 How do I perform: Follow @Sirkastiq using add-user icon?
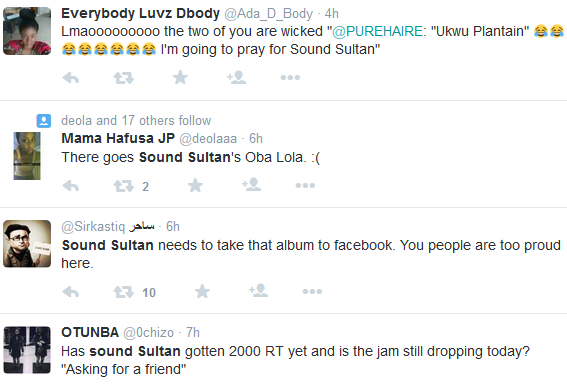pos(258,290)
